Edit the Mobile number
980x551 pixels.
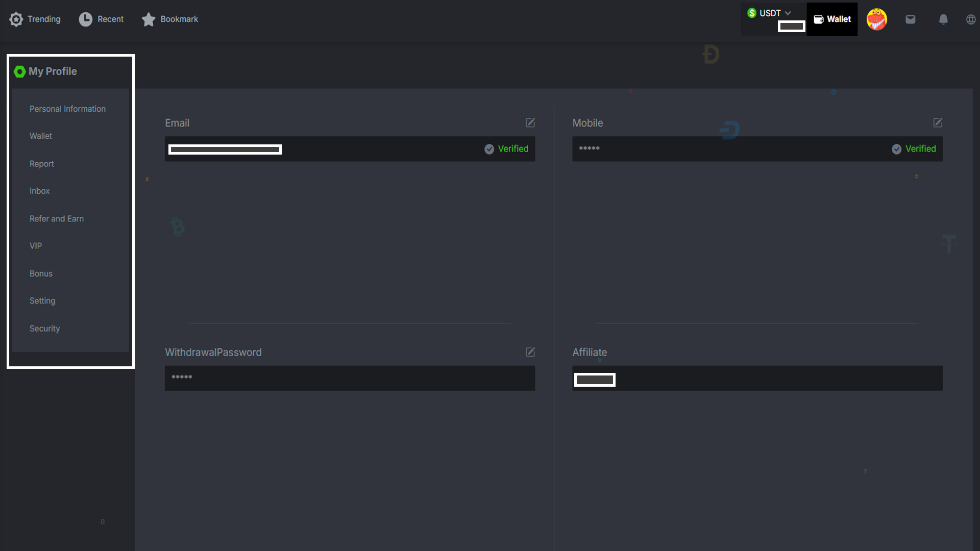coord(938,122)
